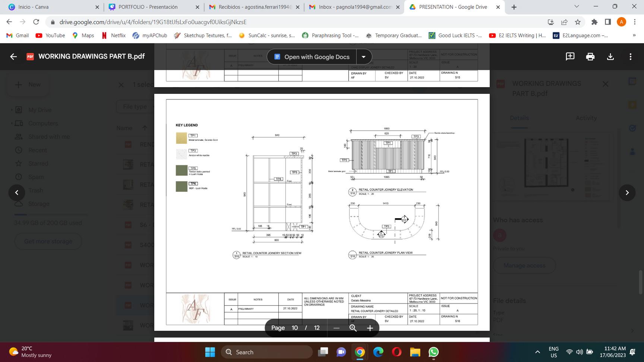Open the myAPChub bookmark
Screen dimensions: 644x362
click(x=150, y=35)
